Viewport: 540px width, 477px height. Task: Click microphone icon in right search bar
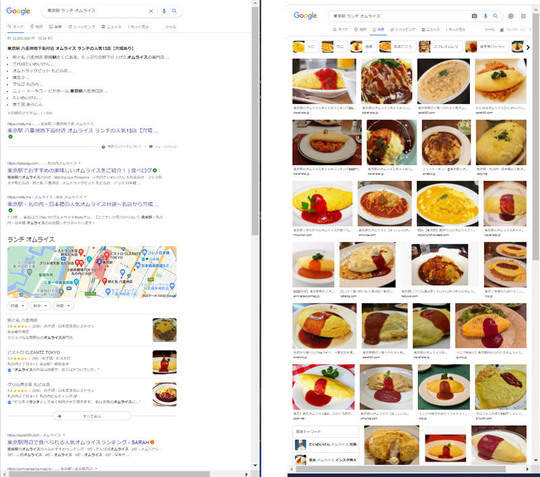485,16
